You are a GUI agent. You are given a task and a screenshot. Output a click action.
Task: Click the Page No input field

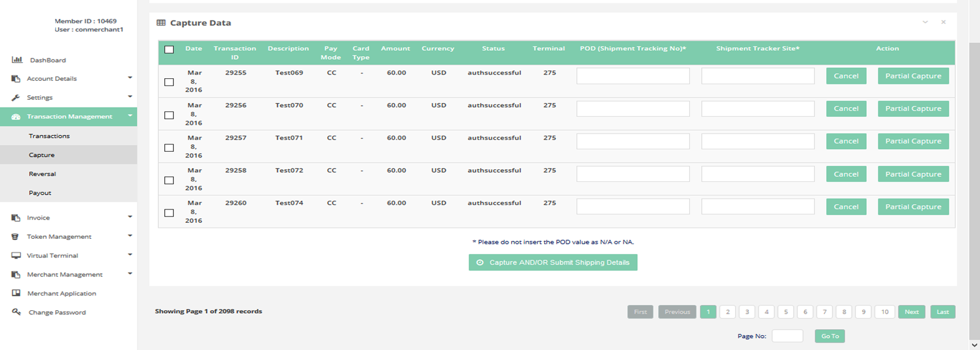click(787, 336)
